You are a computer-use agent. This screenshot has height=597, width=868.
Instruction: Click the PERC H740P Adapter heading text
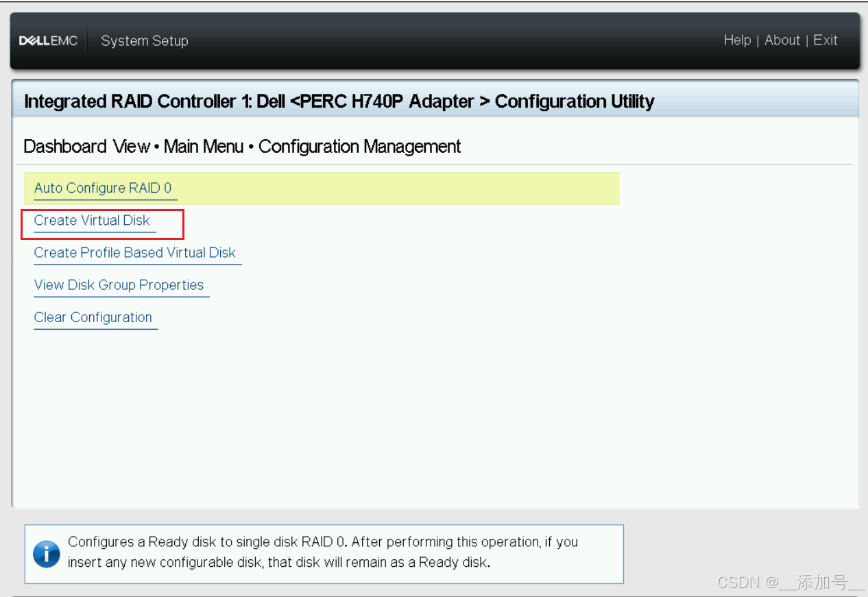click(x=384, y=101)
